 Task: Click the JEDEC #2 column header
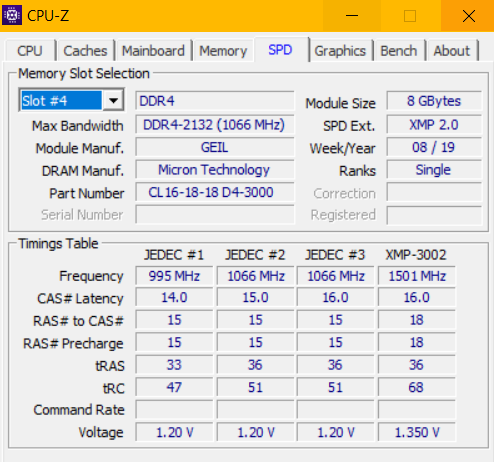(255, 255)
